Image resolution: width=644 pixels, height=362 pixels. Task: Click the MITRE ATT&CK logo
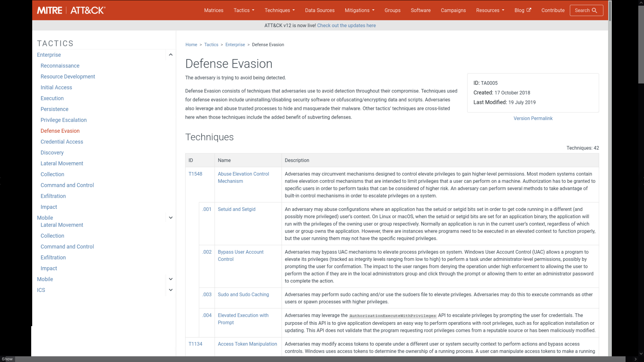point(71,10)
